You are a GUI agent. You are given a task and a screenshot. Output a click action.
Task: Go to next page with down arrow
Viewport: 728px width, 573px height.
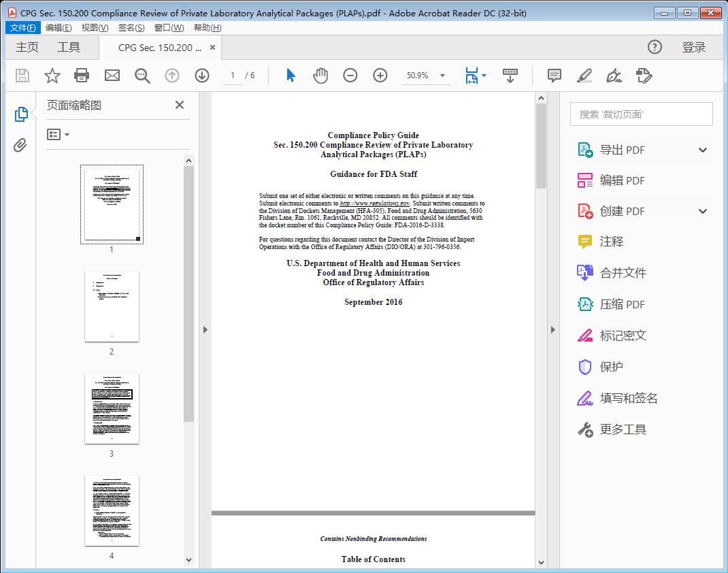tap(201, 76)
